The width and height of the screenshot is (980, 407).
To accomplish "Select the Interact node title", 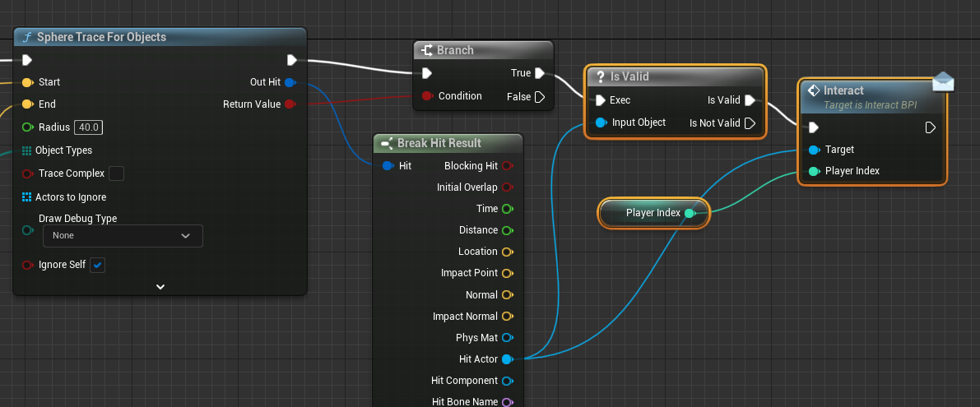I will coord(843,90).
